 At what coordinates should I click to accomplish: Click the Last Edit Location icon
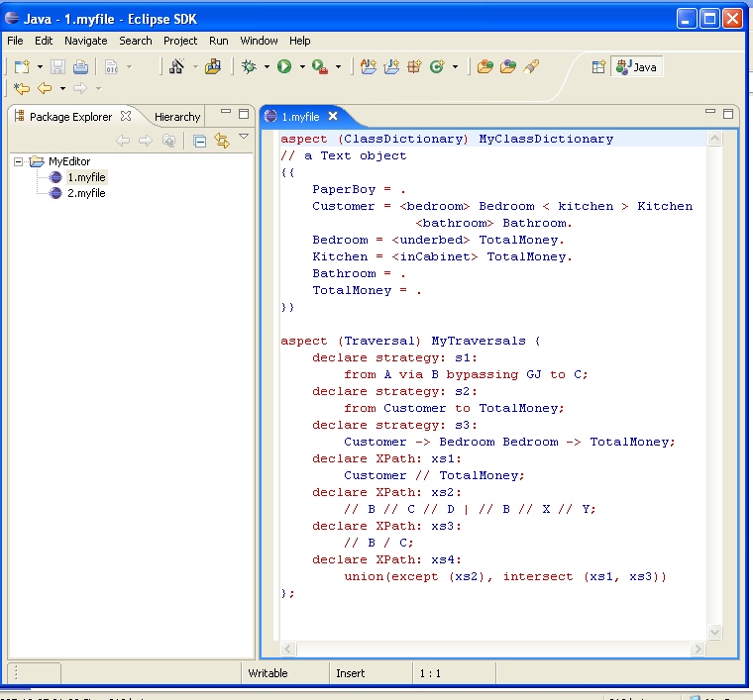click(22, 88)
